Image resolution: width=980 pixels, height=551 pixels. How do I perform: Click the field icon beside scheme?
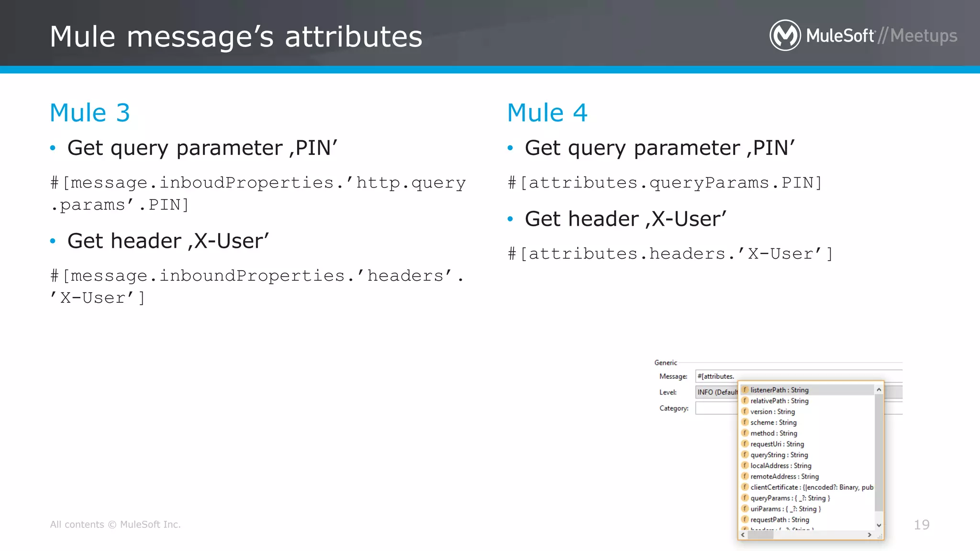745,422
